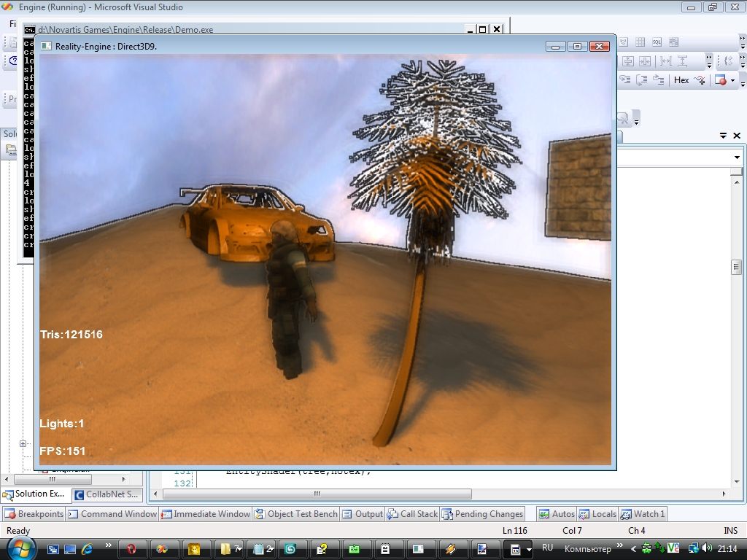The height and width of the screenshot is (560, 747).
Task: Show the Call Stack panel
Action: click(413, 514)
